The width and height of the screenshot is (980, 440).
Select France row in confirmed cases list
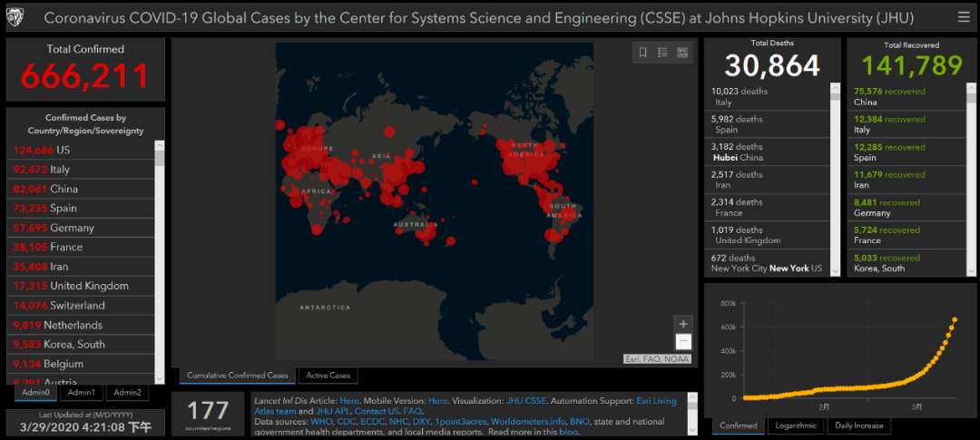[x=80, y=247]
